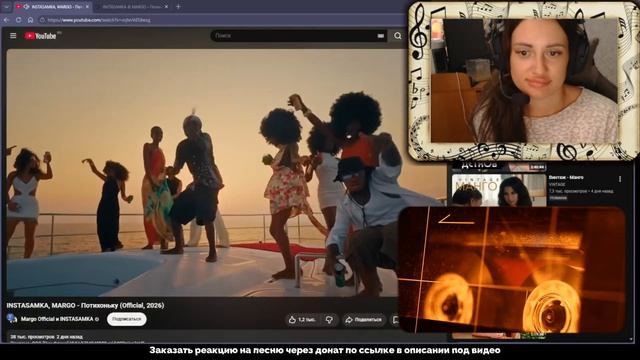Click the magnifier search button

point(398,36)
